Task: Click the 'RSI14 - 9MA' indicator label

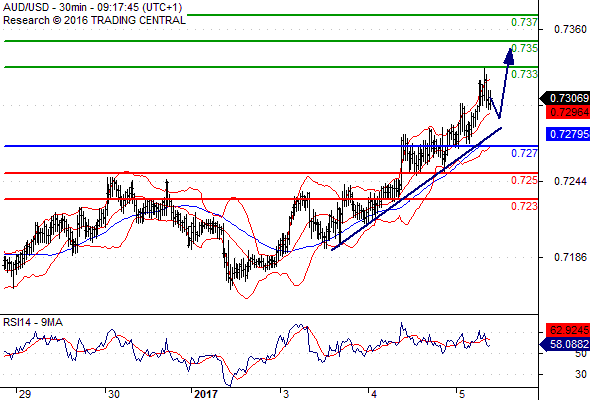Action: [33, 322]
